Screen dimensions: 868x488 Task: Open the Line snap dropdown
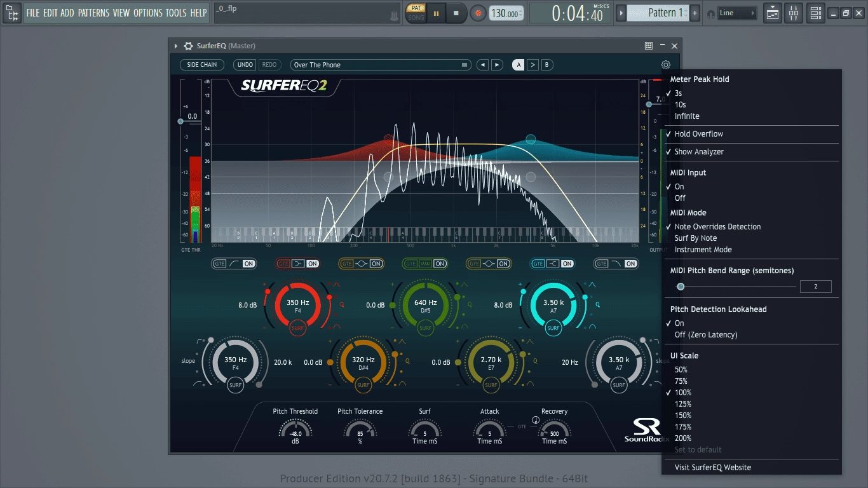click(x=737, y=13)
